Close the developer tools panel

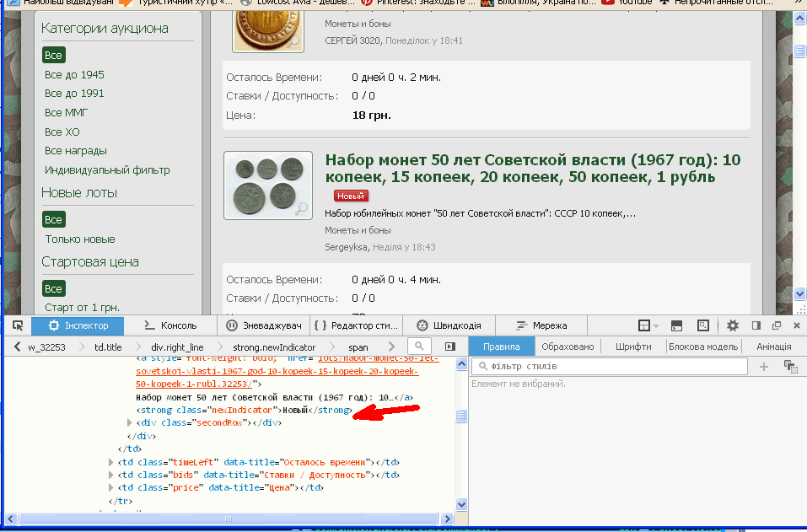[797, 325]
